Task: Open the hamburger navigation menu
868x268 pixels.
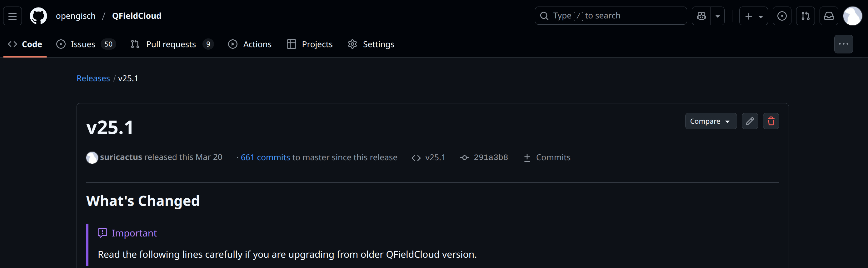Action: [x=12, y=16]
